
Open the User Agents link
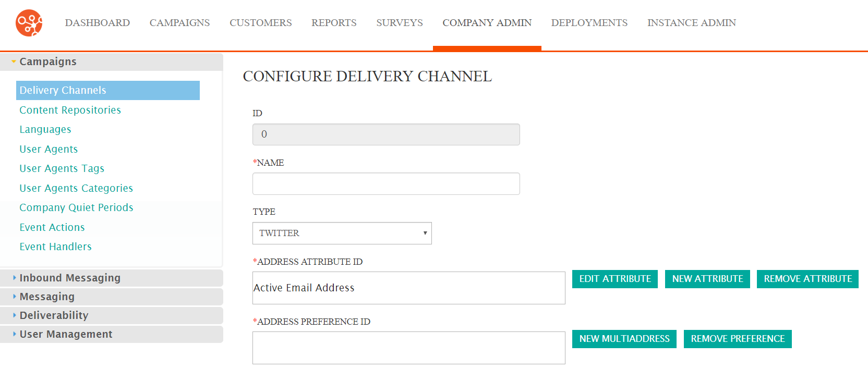tap(49, 149)
